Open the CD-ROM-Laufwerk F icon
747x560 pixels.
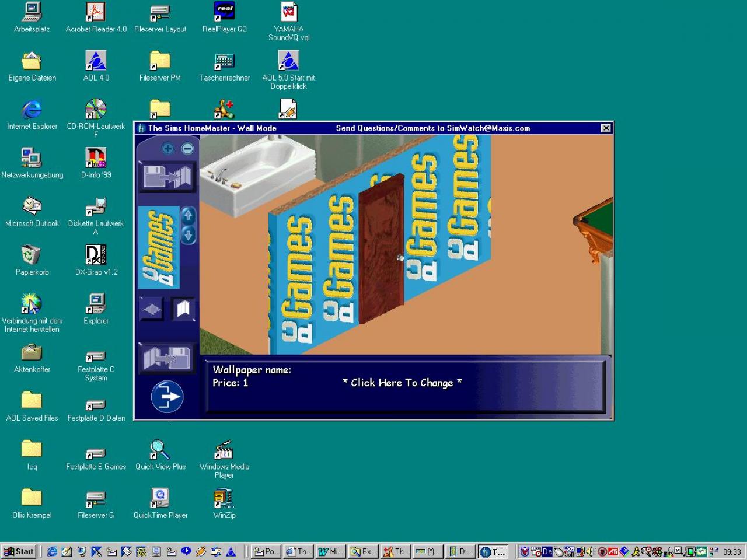click(x=96, y=118)
